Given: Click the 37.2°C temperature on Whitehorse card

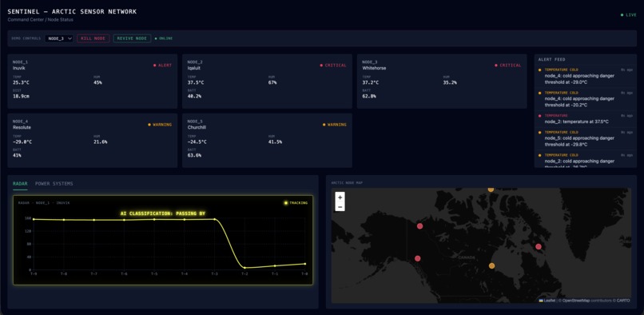Looking at the screenshot, I should (x=371, y=82).
